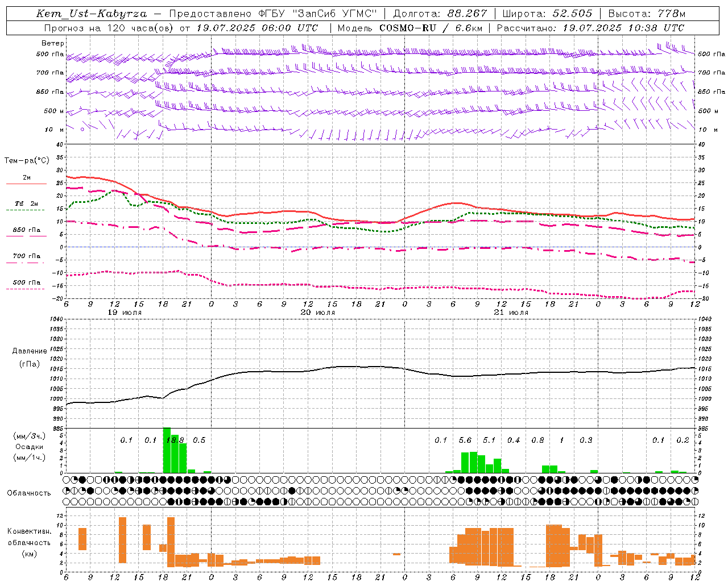Click the "(км)" kilometre unit label
The height and width of the screenshot is (582, 728).
tap(29, 554)
